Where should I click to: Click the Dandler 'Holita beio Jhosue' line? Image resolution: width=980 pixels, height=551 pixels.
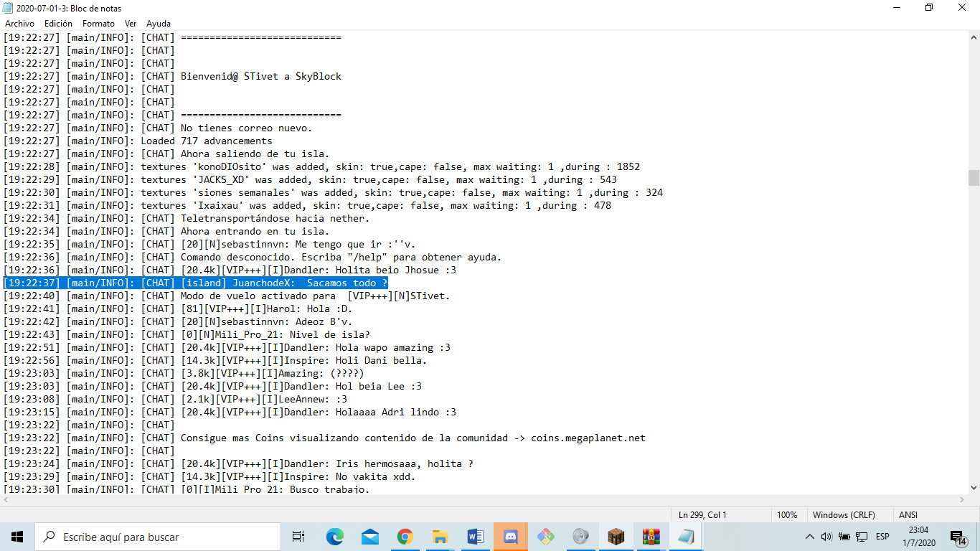click(x=230, y=270)
